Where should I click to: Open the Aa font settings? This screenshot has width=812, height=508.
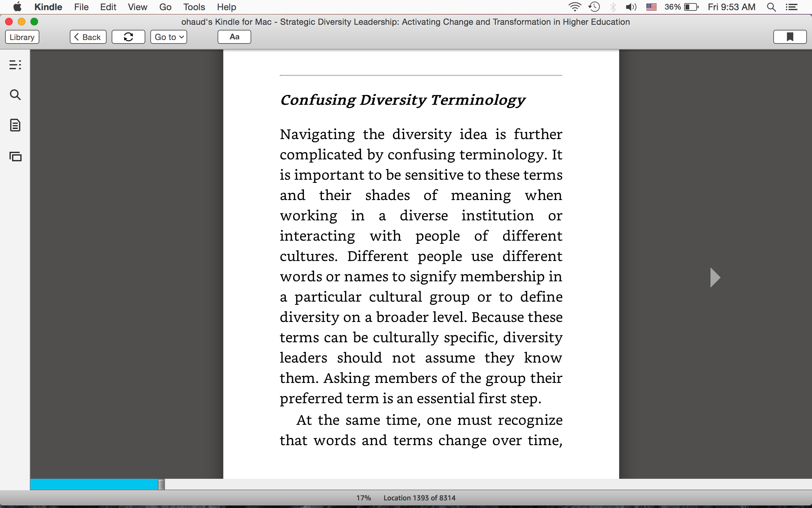click(x=234, y=37)
